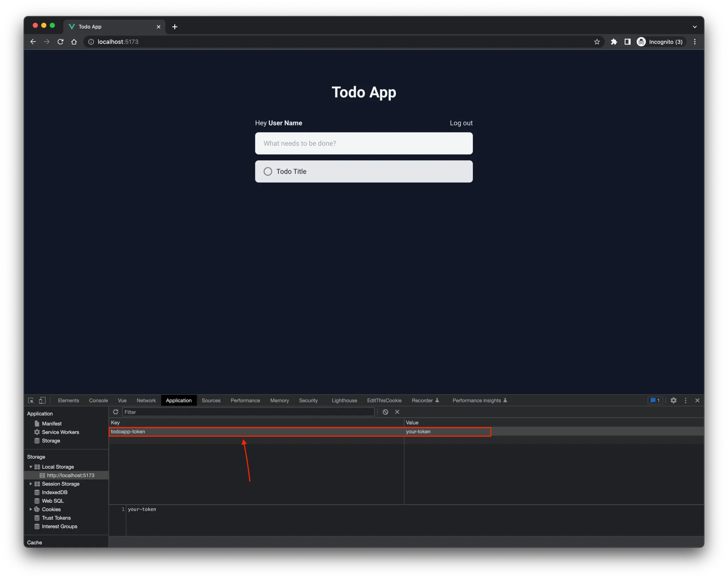
Task: Click the inspect element picker icon
Action: tap(31, 400)
